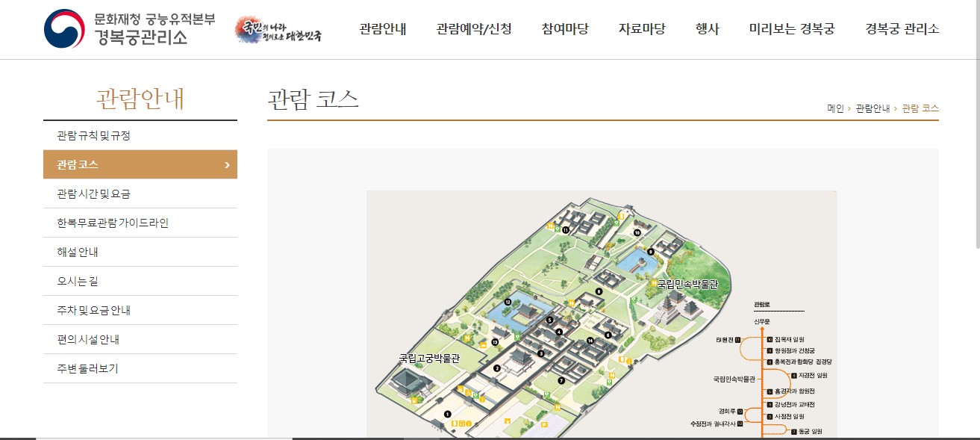Open the 관람안내 top navigation menu
Image resolution: width=980 pixels, height=440 pixels.
pyautogui.click(x=383, y=29)
